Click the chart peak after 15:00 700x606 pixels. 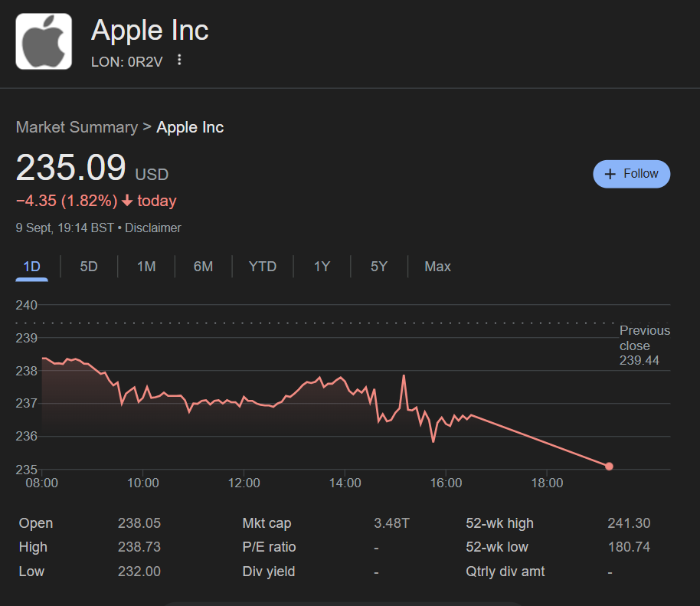pyautogui.click(x=403, y=376)
